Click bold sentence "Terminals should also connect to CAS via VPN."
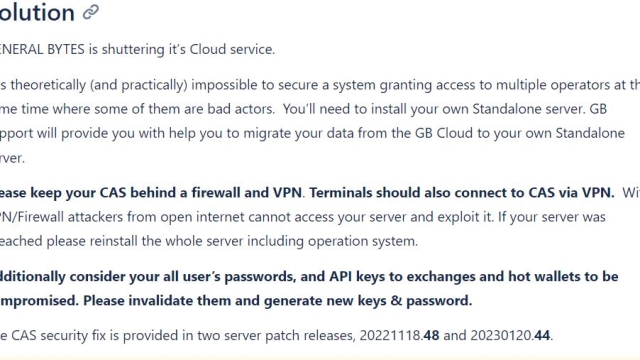640x360 pixels. pyautogui.click(x=462, y=192)
